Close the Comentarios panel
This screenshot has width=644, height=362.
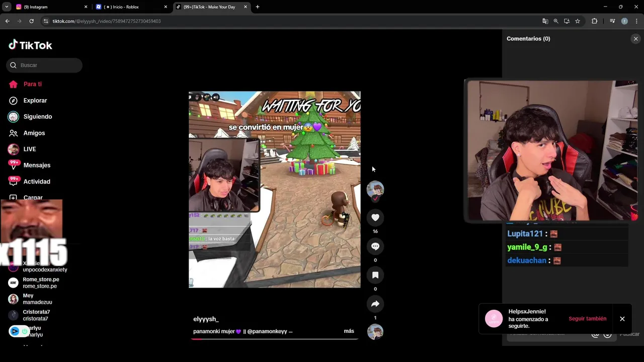coord(635,39)
